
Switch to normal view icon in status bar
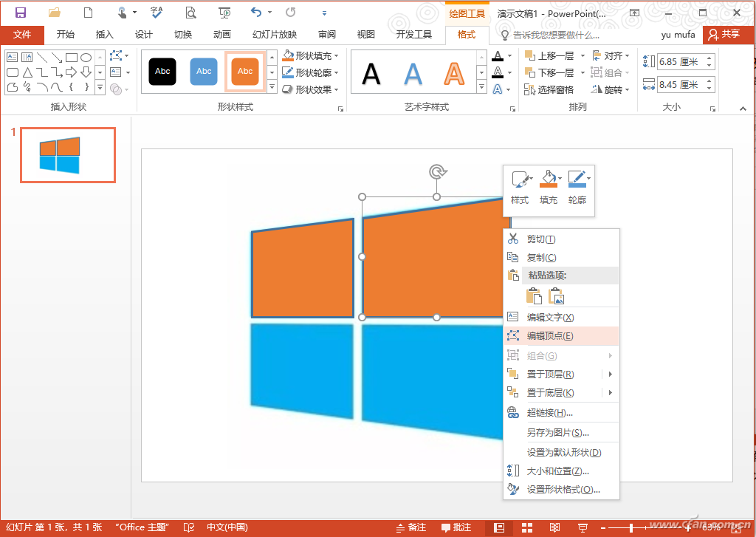(499, 528)
